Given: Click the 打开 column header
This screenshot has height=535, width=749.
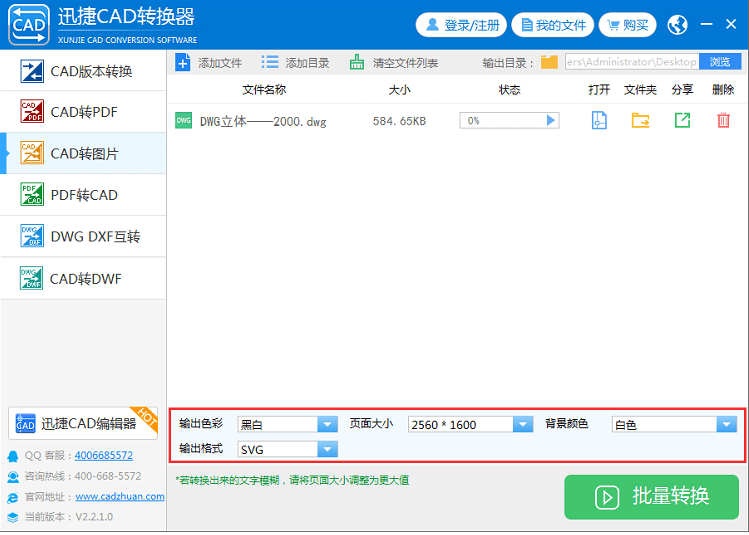Looking at the screenshot, I should [x=599, y=89].
